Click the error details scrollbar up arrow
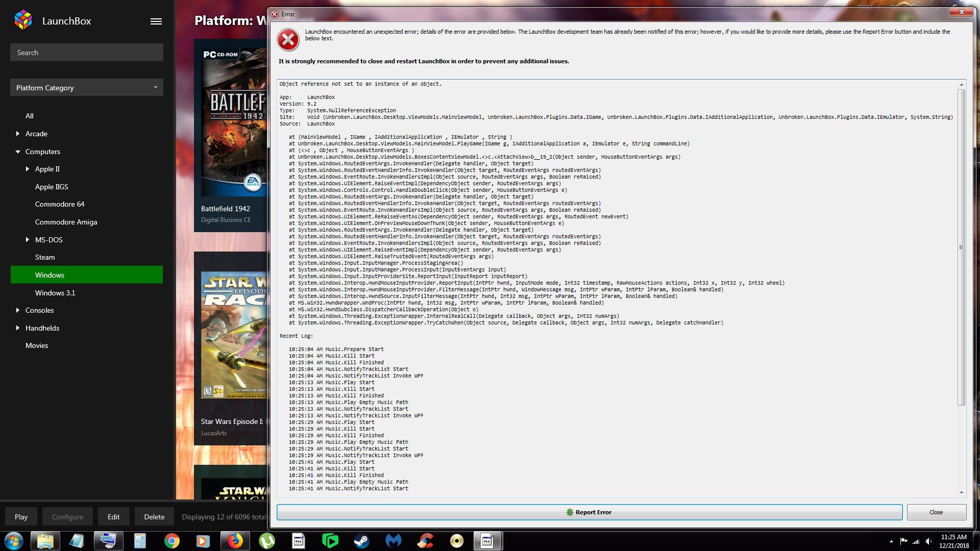The image size is (980, 551). [x=962, y=85]
